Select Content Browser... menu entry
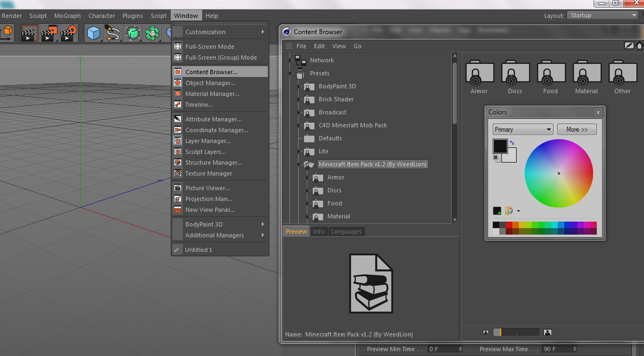The width and height of the screenshot is (644, 356). coord(220,72)
